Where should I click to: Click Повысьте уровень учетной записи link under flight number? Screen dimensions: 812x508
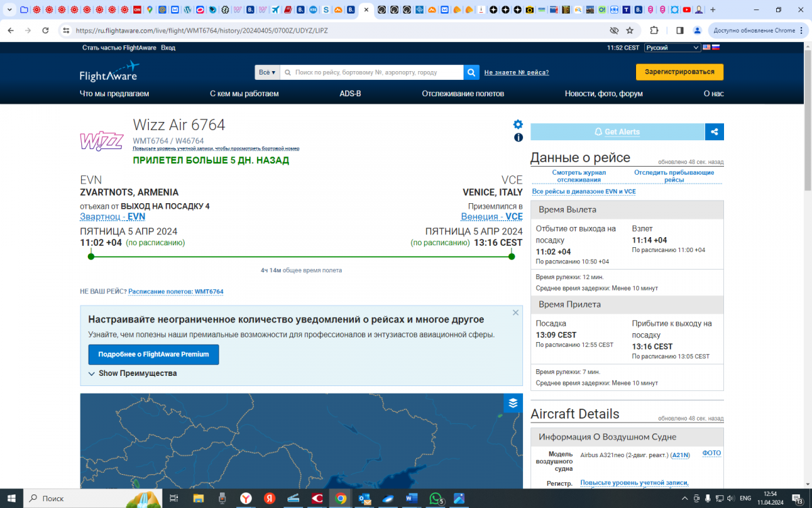(216, 148)
